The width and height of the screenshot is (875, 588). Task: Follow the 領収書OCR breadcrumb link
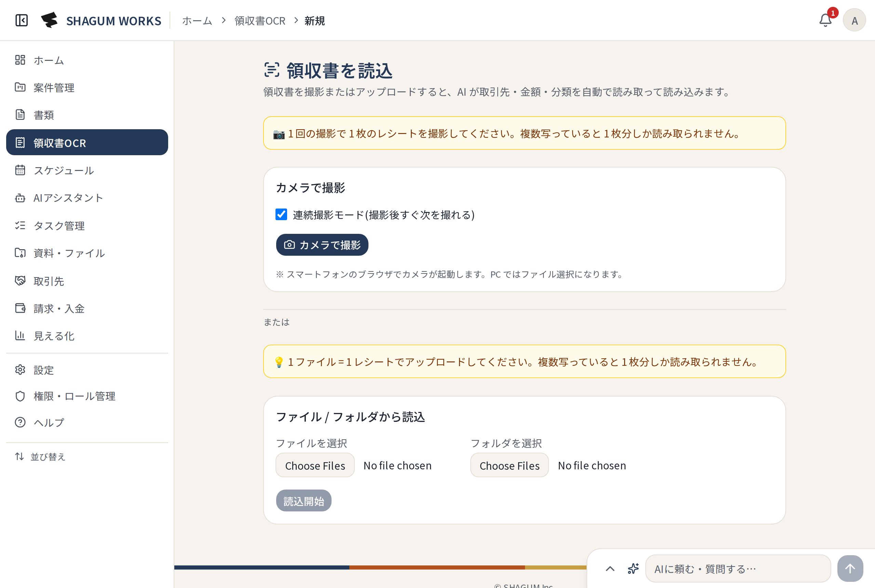point(260,21)
